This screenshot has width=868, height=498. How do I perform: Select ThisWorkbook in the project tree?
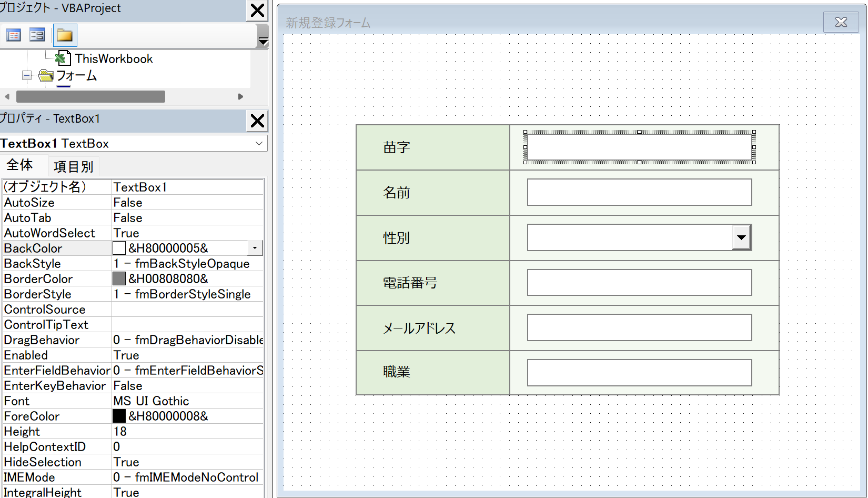point(114,58)
